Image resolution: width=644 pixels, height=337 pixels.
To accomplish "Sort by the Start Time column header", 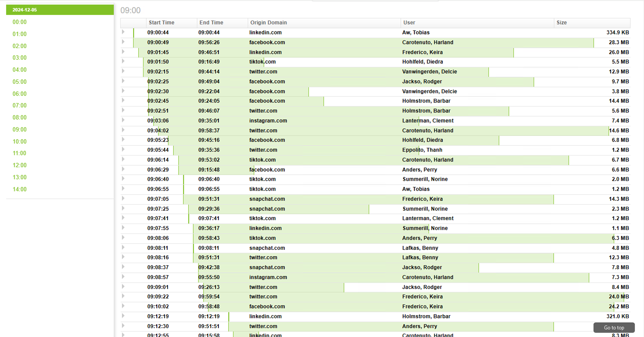I will pyautogui.click(x=161, y=22).
